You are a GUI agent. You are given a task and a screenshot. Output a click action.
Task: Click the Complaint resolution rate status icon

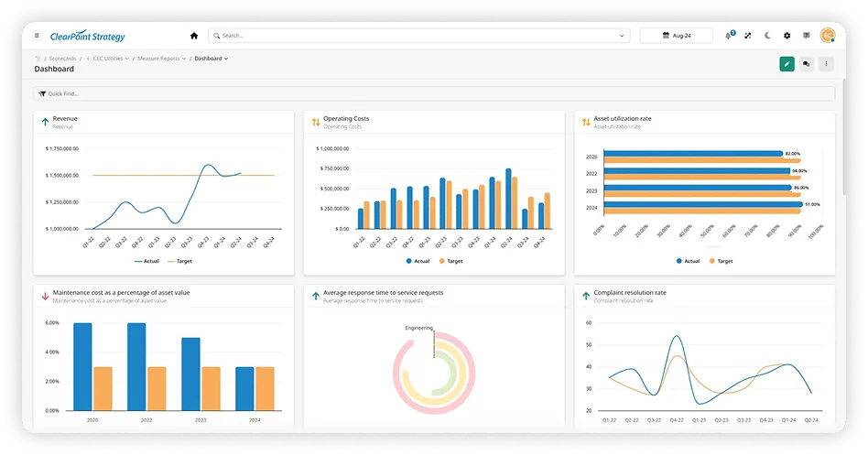(x=586, y=296)
